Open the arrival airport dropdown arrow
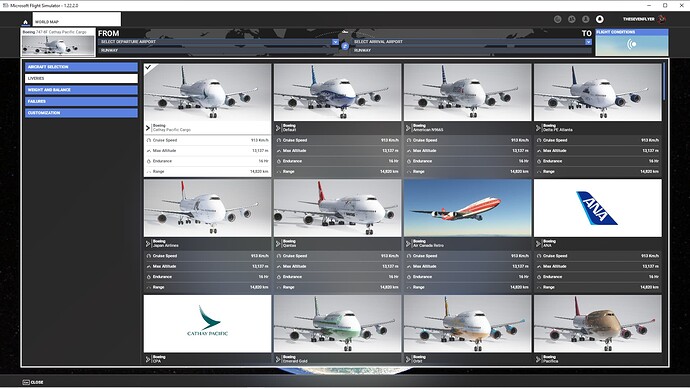This screenshot has height=388, width=690. coord(588,42)
